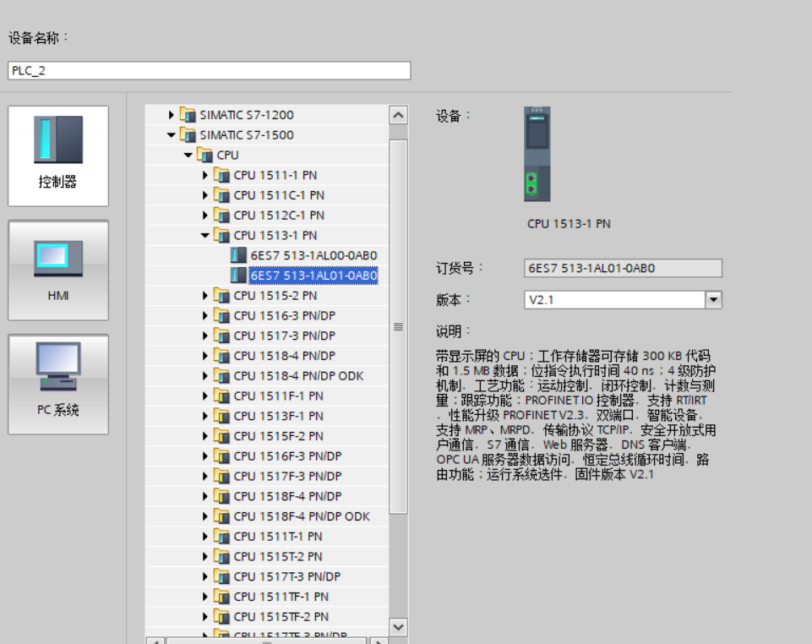Select CPU 1511C-1 PN tree item
This screenshot has width=812, height=644.
(x=279, y=195)
